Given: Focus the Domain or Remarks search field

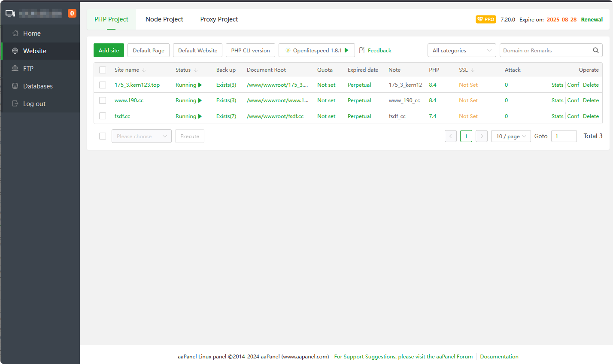Looking at the screenshot, I should (544, 50).
